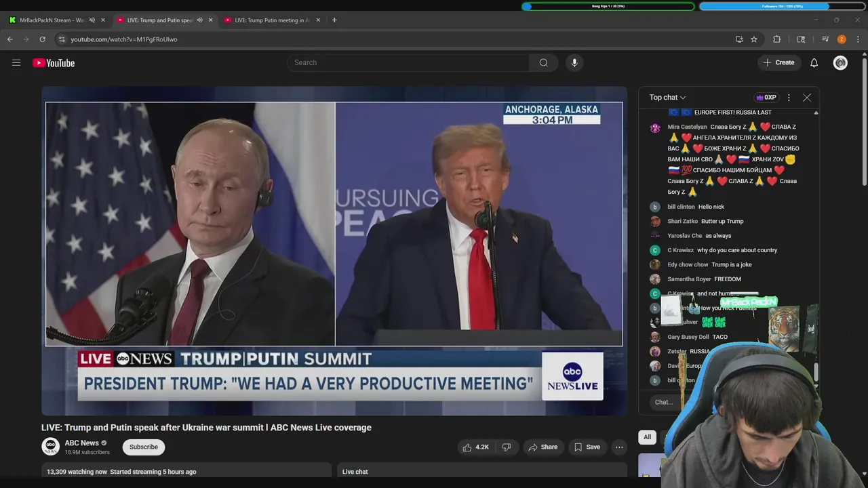Close the MrBackPackN Stream tab
868x488 pixels.
point(103,20)
